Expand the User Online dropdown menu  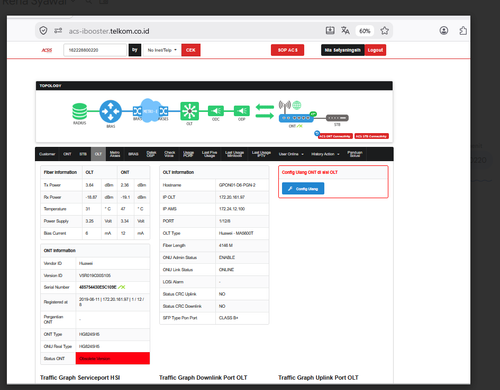291,154
